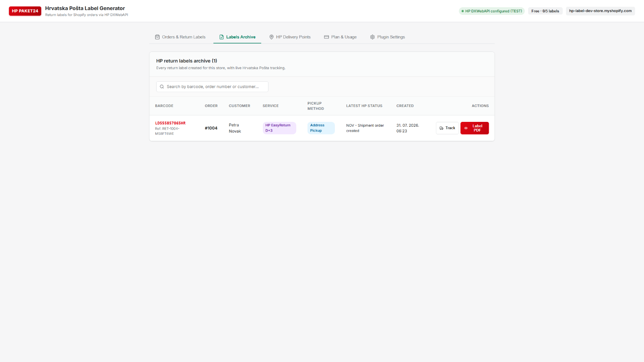
Task: Click the magnifier icon in search box
Action: click(162, 86)
